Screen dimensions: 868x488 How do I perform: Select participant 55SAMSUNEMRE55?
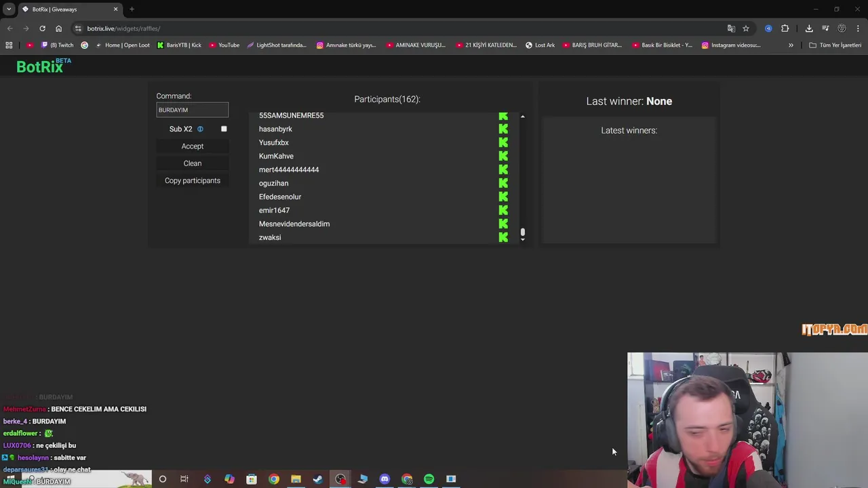click(292, 115)
